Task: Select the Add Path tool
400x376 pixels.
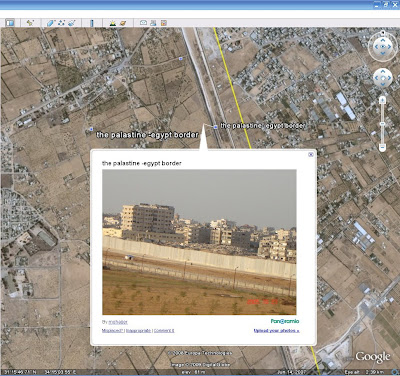Action: pos(61,23)
